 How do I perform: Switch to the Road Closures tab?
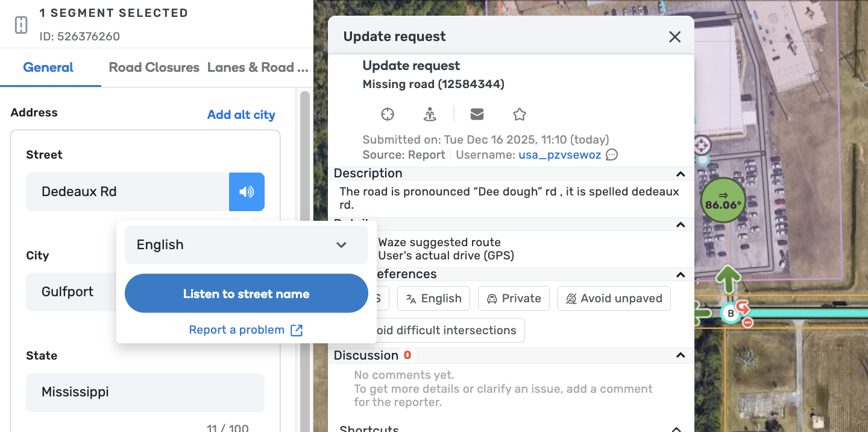click(x=154, y=68)
